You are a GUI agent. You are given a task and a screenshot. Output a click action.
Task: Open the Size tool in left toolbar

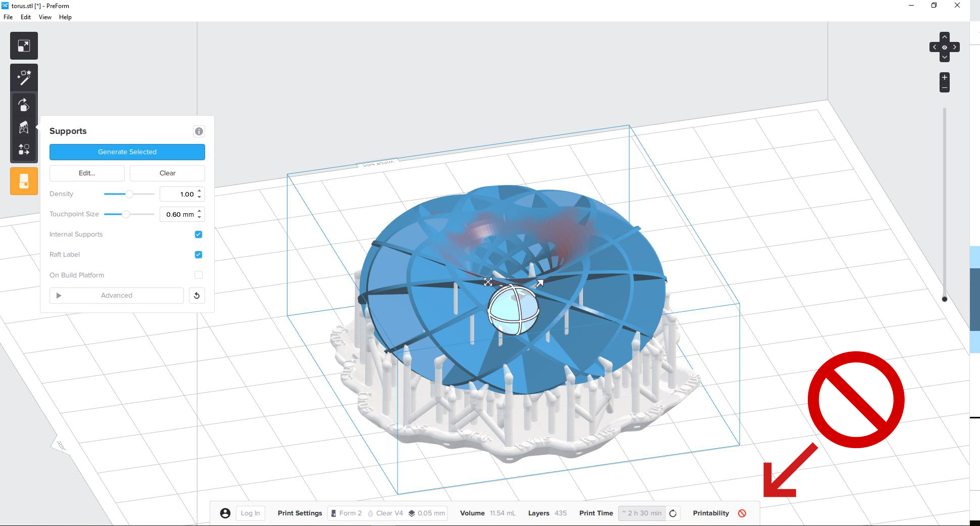pos(24,46)
